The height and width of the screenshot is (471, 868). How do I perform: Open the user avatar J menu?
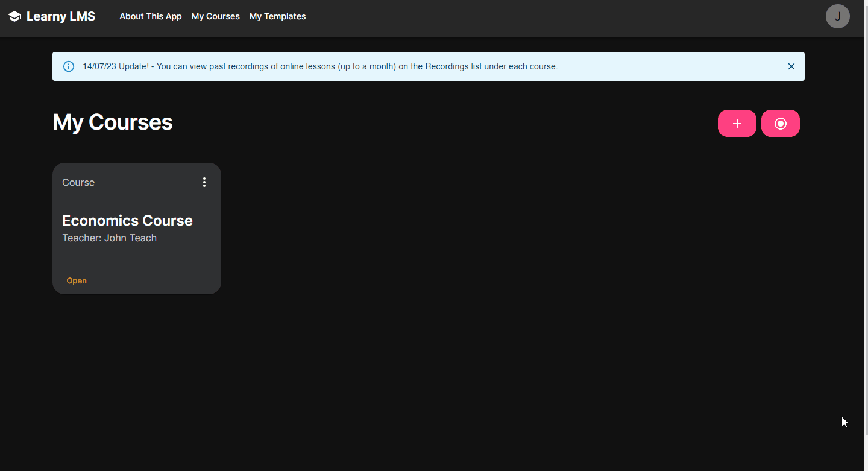(837, 16)
